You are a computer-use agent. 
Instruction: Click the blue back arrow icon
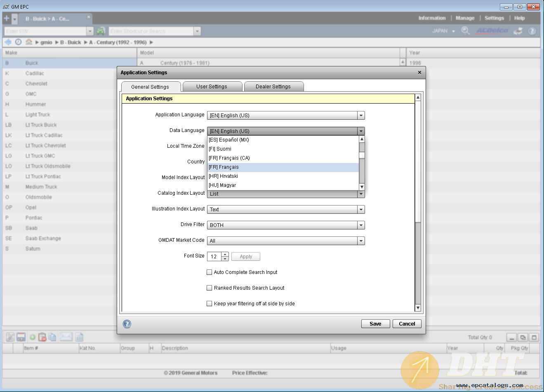point(8,42)
